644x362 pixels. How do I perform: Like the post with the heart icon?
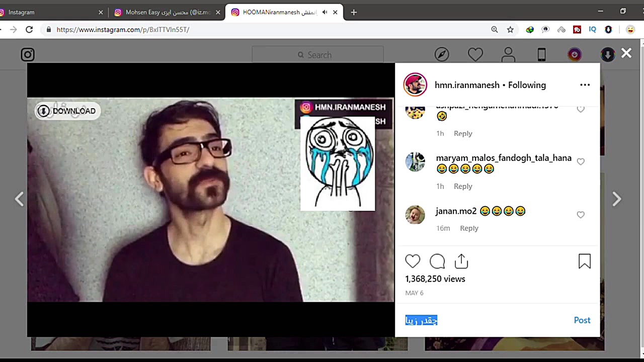point(413,261)
